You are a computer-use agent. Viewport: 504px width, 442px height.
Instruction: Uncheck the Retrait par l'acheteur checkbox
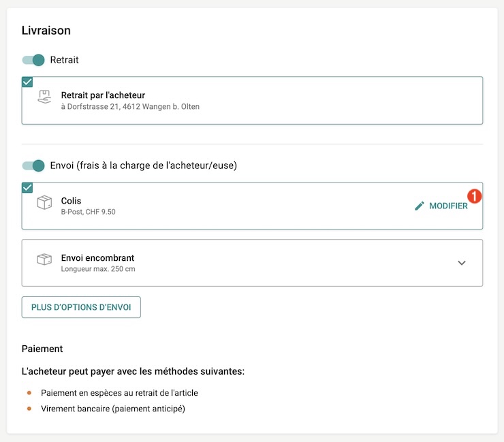(x=27, y=82)
